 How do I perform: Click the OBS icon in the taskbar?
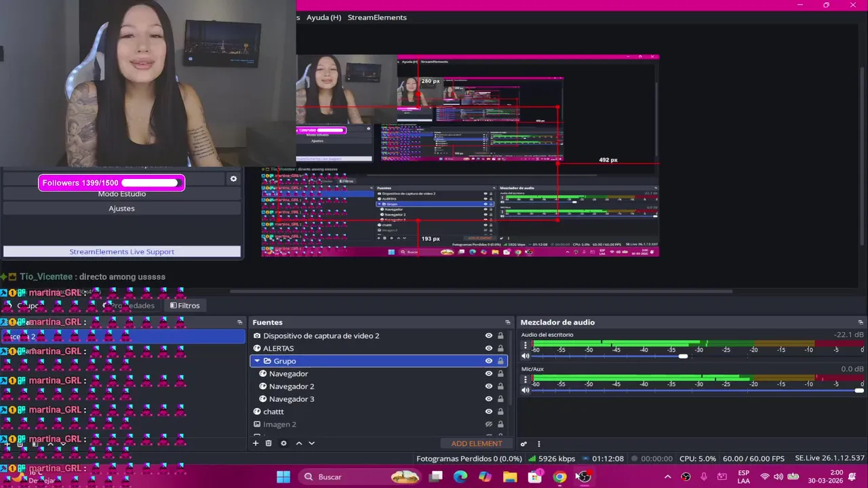585,476
